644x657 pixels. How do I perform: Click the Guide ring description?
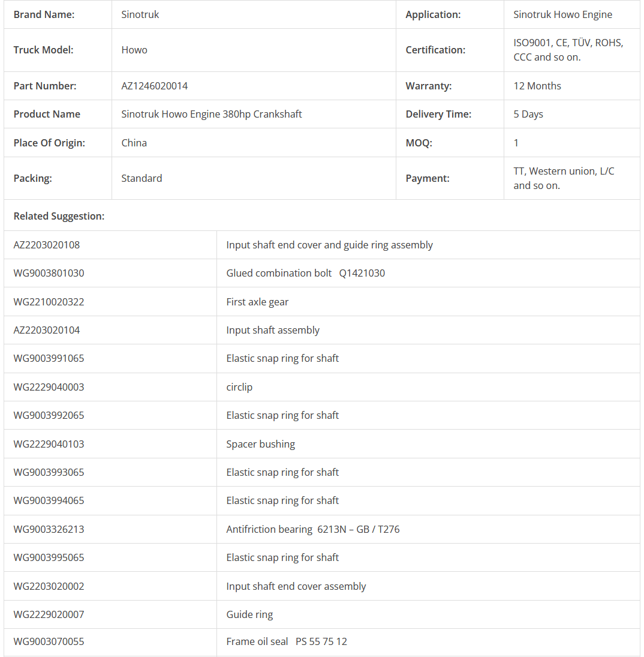point(249,614)
